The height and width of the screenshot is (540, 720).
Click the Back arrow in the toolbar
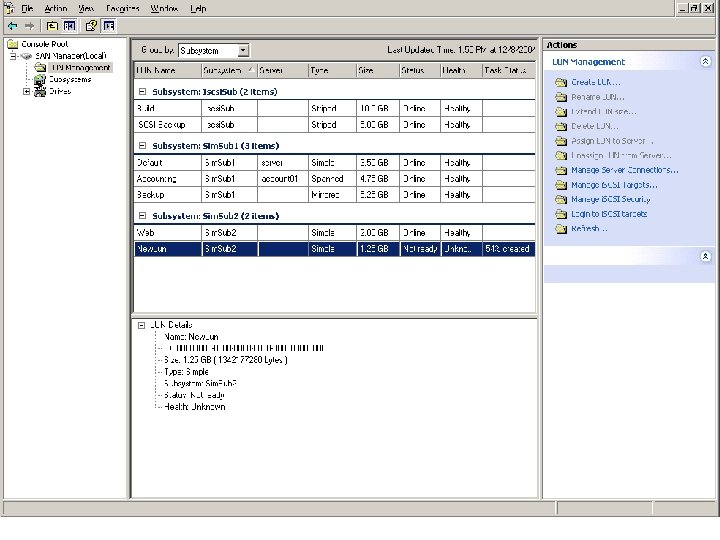pos(12,25)
